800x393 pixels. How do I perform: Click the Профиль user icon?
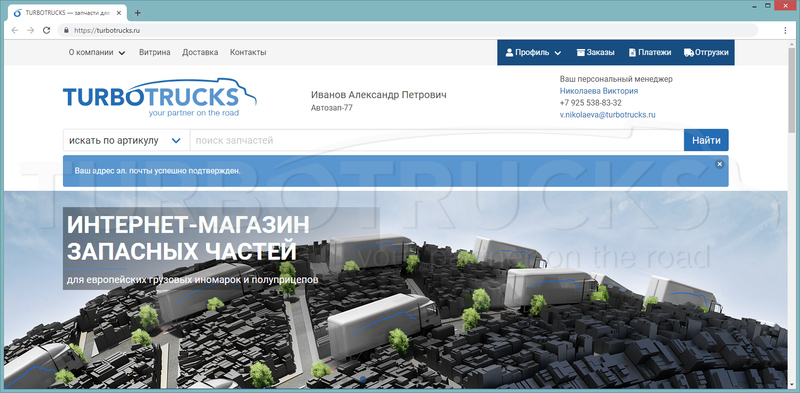(509, 53)
